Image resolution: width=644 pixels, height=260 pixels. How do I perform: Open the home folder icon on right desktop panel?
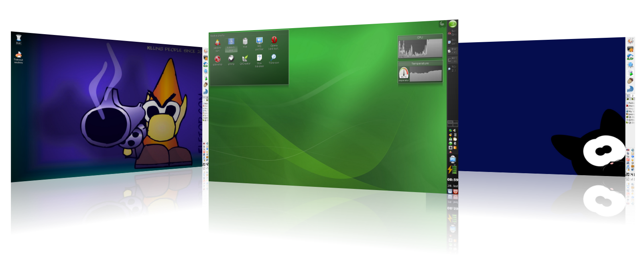(630, 57)
